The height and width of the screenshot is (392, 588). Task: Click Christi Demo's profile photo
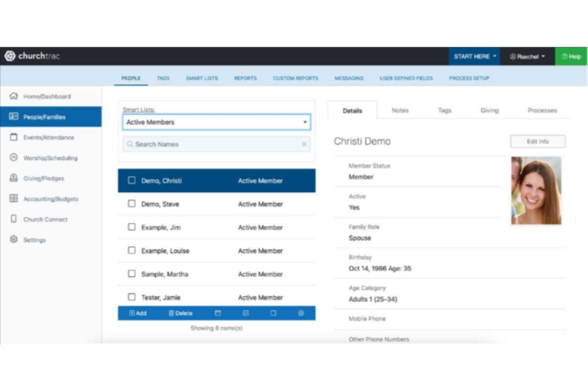(x=536, y=190)
